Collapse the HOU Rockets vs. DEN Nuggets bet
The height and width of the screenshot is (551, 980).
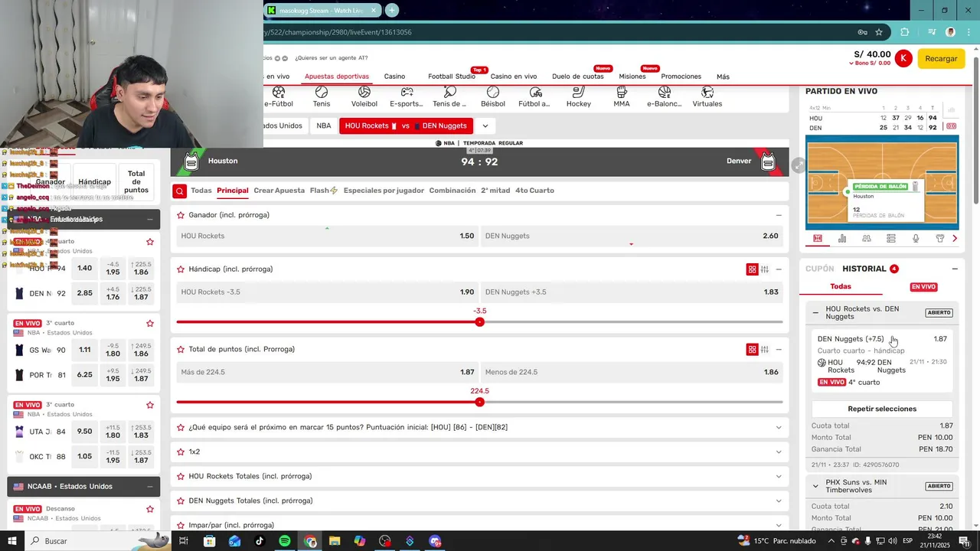[815, 313]
